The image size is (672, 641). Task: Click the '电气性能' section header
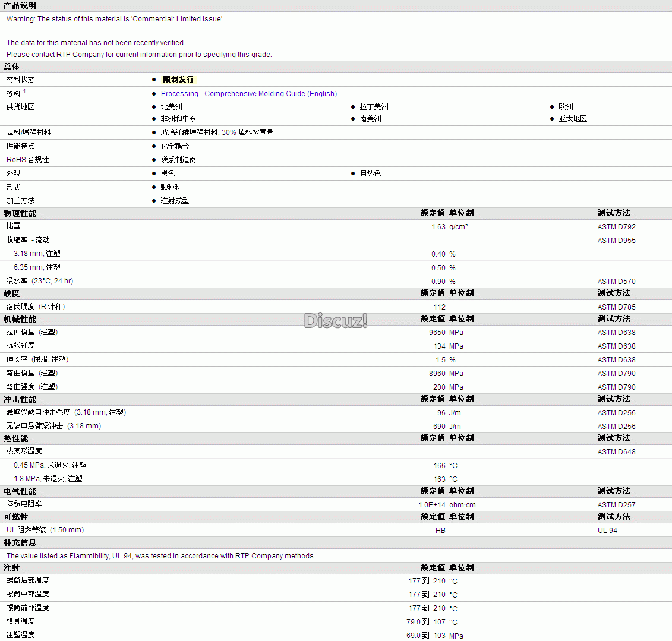coord(20,491)
